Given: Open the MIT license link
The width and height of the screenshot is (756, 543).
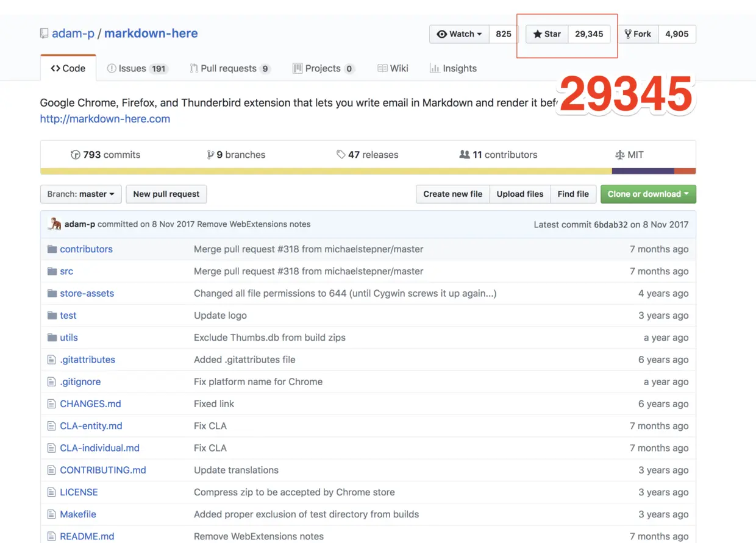Looking at the screenshot, I should [x=629, y=155].
